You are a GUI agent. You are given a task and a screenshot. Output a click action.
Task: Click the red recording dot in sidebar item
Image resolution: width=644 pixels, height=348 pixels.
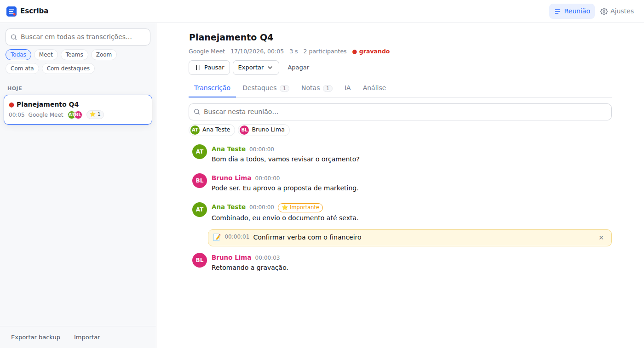point(11,105)
